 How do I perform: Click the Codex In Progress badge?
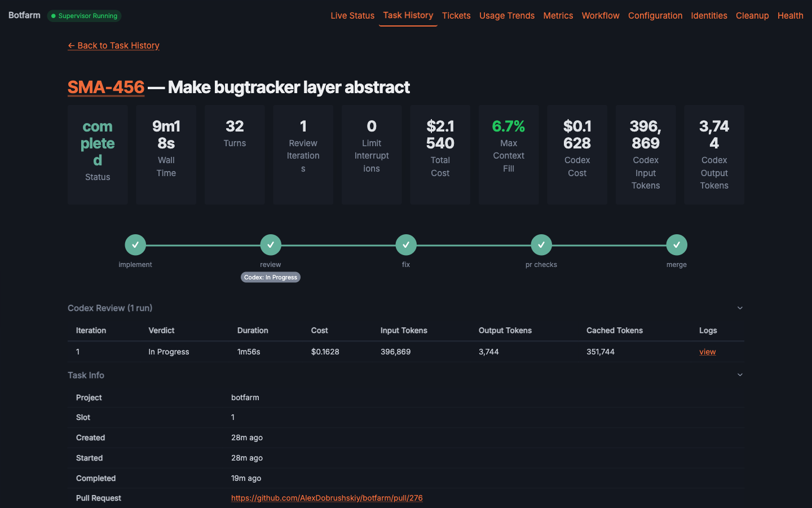271,277
